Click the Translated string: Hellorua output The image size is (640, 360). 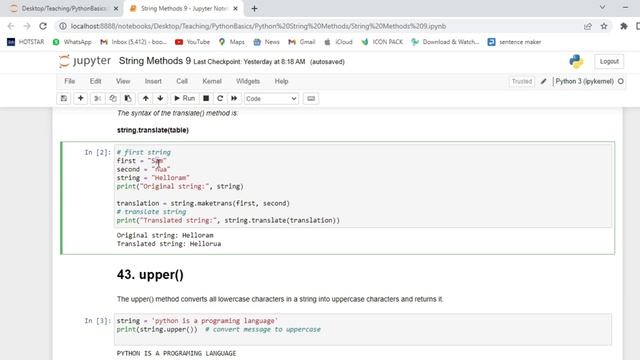click(x=169, y=244)
